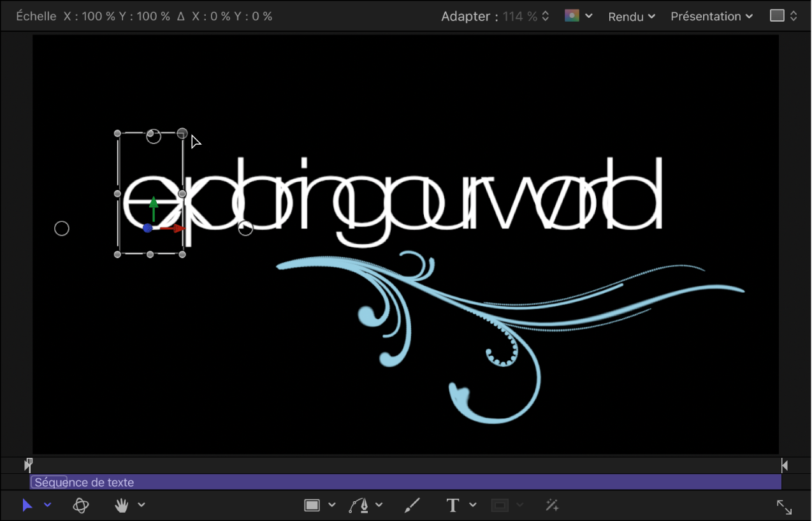The width and height of the screenshot is (812, 521).
Task: Open the Text tool variants chevron
Action: 473,505
